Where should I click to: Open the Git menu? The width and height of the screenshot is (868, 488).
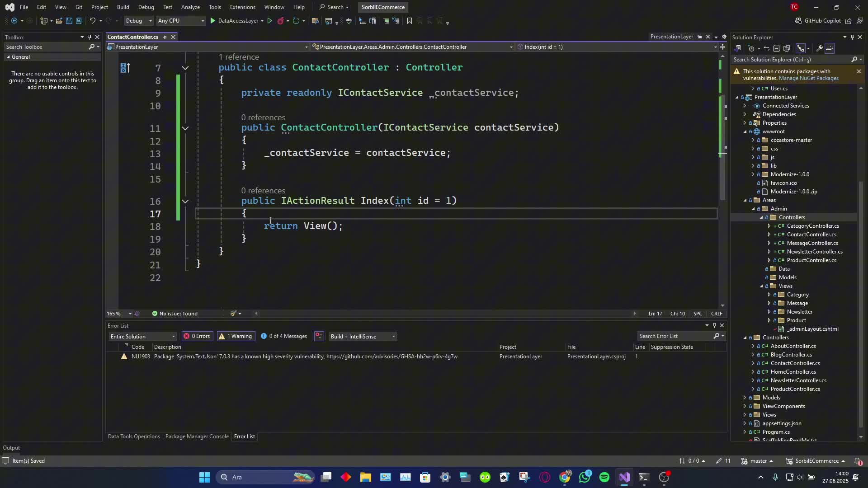(79, 7)
